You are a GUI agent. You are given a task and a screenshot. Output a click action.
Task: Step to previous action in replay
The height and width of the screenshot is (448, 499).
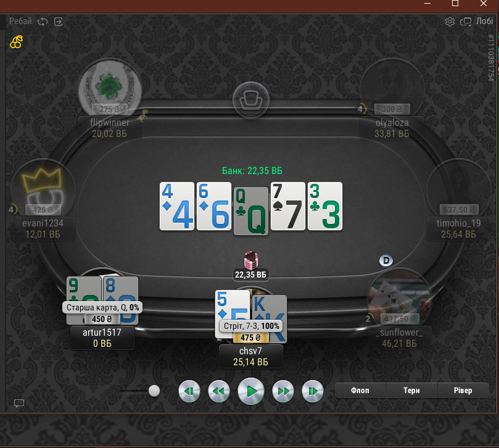pos(189,391)
